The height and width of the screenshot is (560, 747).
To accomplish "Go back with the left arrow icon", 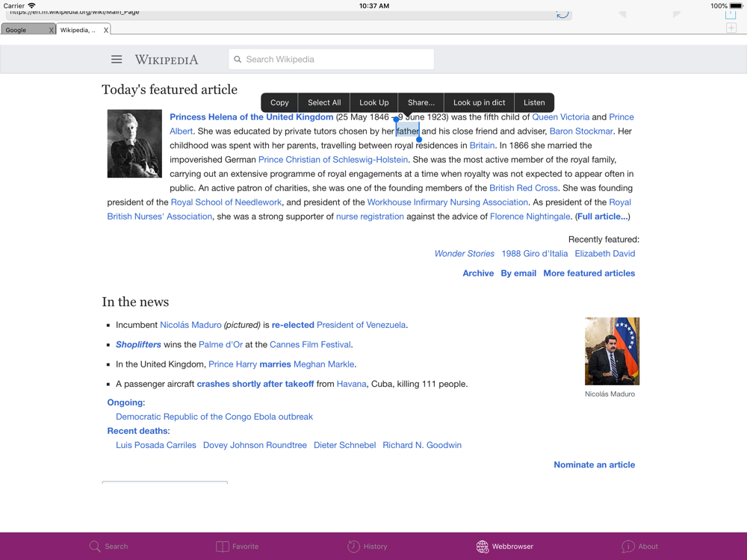I will point(622,14).
